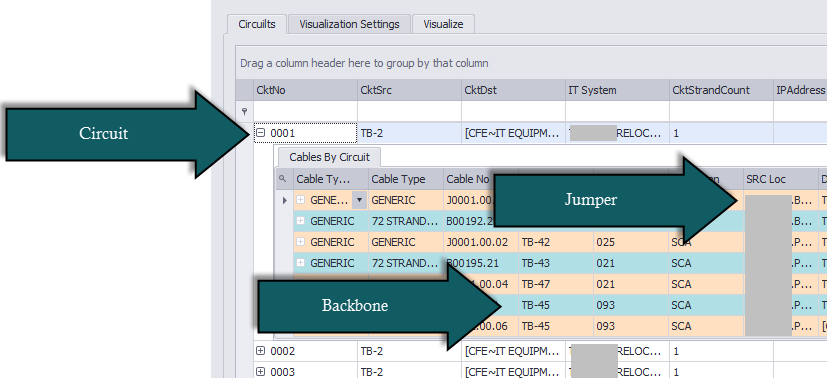Image resolution: width=827 pixels, height=378 pixels.
Task: Expand circuit 0003 row
Action: click(260, 372)
